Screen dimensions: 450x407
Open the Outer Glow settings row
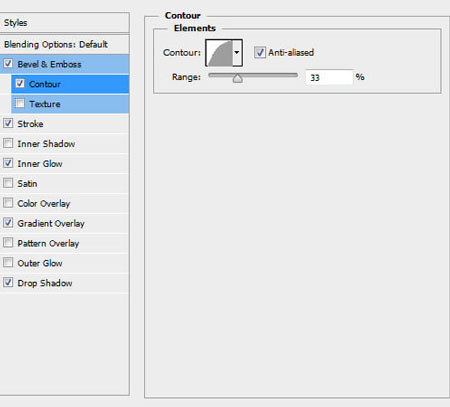pyautogui.click(x=64, y=263)
